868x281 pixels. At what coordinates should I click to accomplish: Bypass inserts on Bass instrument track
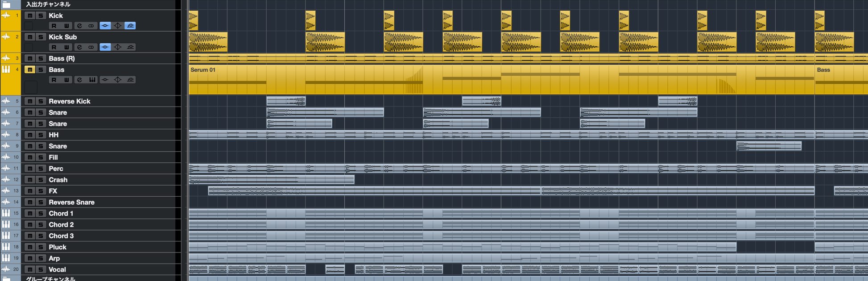click(x=105, y=80)
